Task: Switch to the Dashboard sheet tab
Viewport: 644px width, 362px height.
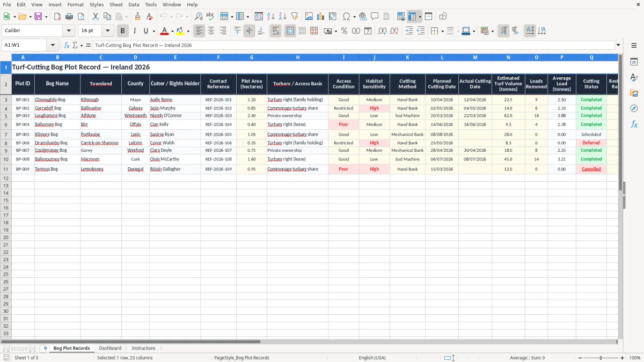Action: [x=110, y=348]
